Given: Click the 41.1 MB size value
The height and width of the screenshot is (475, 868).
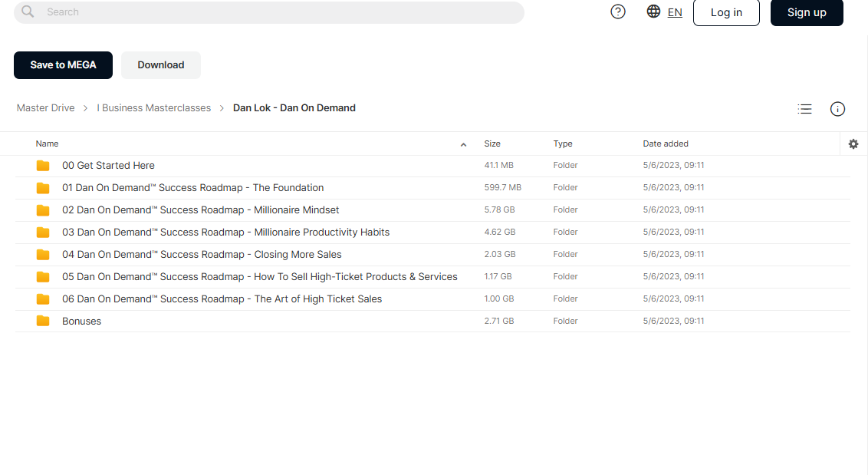Looking at the screenshot, I should [x=498, y=165].
